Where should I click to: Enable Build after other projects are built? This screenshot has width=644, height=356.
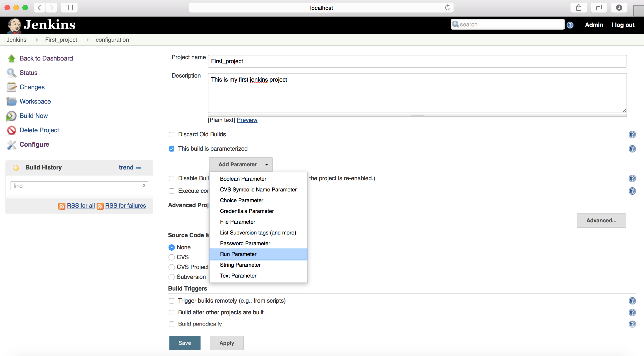coord(171,313)
